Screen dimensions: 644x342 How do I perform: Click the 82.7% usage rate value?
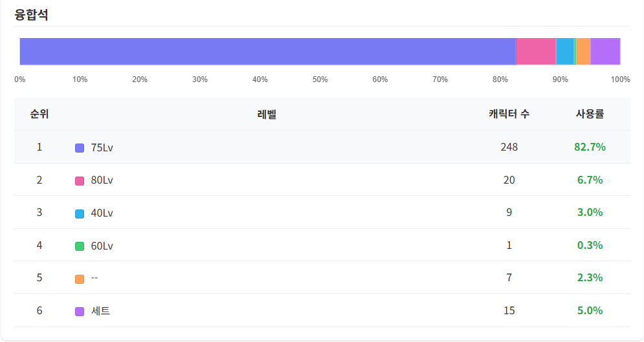click(590, 147)
